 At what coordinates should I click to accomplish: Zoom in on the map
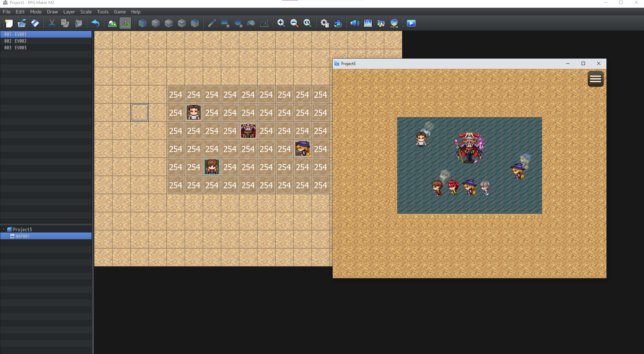281,23
